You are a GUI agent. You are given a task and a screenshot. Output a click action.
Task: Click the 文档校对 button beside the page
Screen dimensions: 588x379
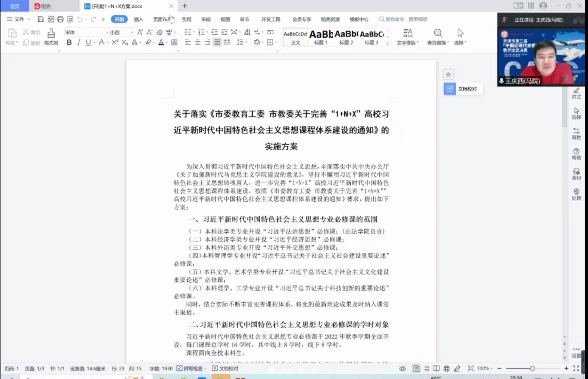[463, 89]
